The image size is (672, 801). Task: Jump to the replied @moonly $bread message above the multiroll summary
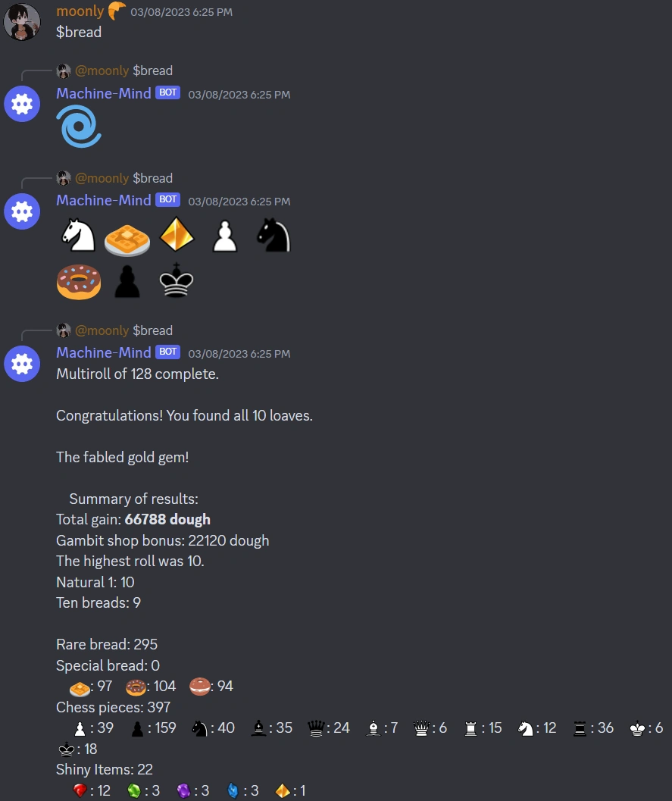tap(123, 330)
